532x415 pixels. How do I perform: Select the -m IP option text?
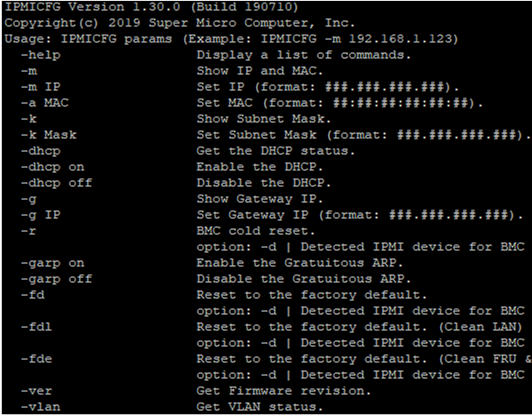tap(41, 87)
